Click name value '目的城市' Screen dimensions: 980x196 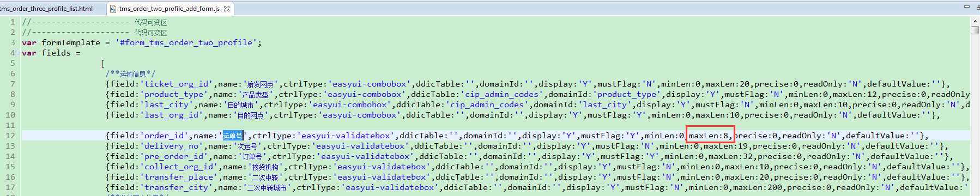241,105
